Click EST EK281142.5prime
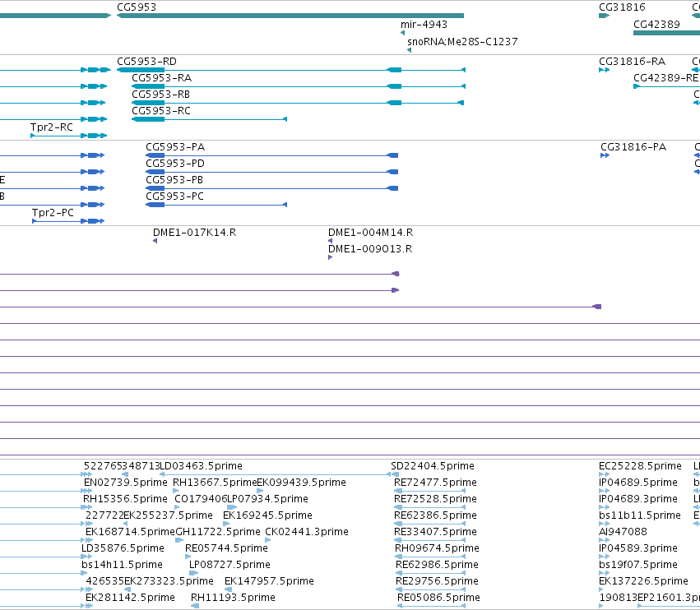The width and height of the screenshot is (700, 610). coord(130,598)
